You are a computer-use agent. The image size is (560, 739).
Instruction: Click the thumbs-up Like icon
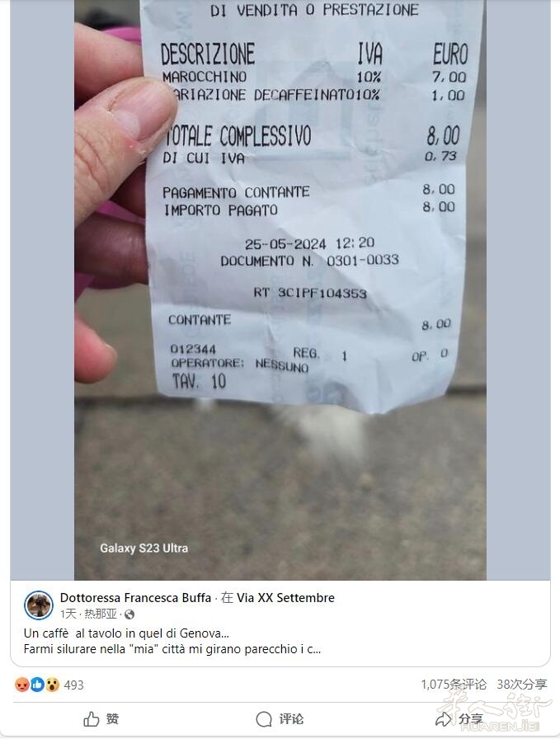[91, 719]
